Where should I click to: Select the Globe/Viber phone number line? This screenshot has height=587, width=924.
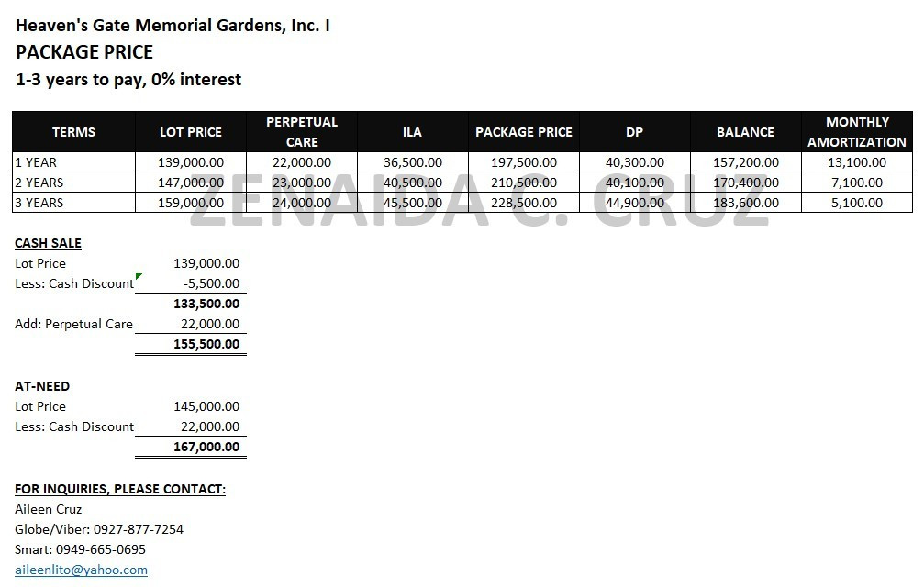coord(99,529)
